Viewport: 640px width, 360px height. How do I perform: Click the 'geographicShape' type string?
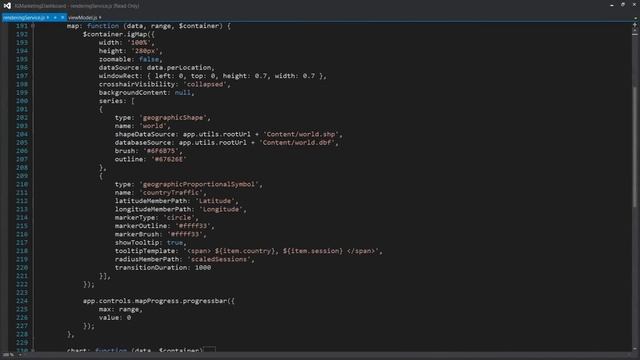coord(173,118)
